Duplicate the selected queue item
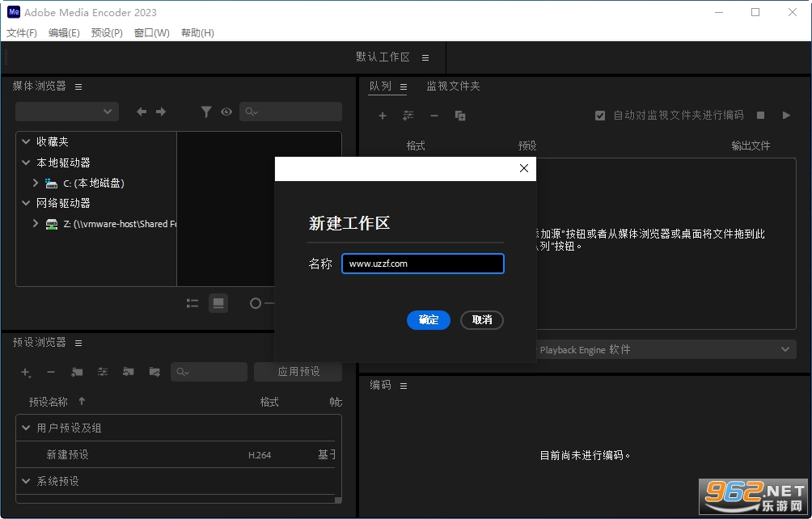The height and width of the screenshot is (519, 812). [x=460, y=116]
